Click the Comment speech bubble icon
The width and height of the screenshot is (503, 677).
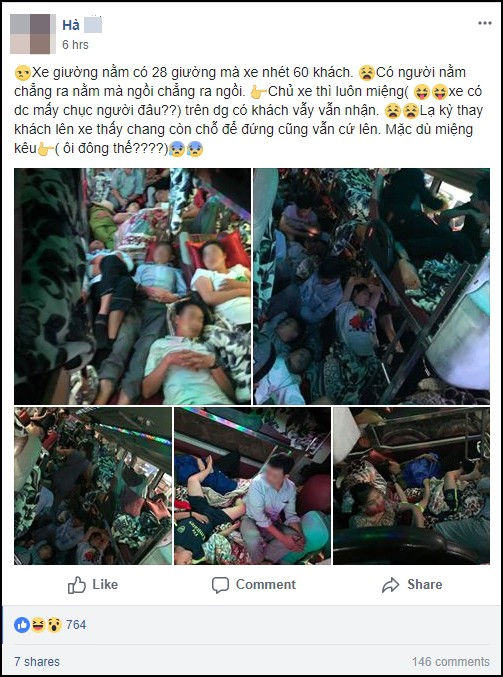pyautogui.click(x=220, y=585)
